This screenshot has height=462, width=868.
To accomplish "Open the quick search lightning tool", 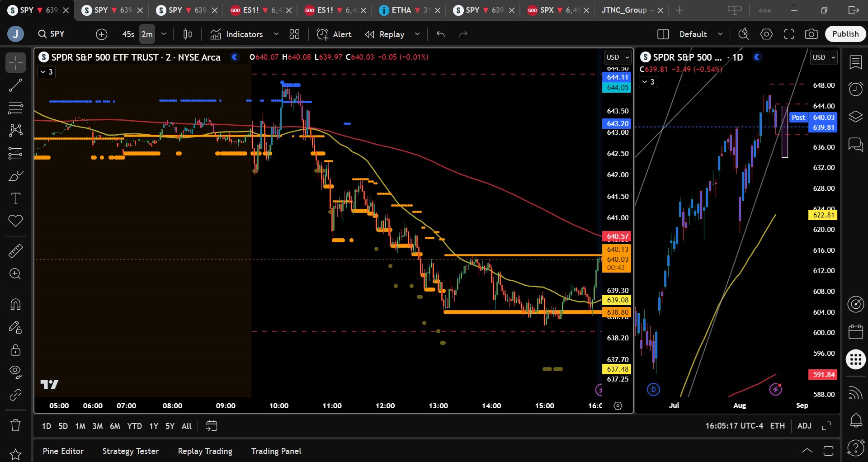I will (x=744, y=34).
